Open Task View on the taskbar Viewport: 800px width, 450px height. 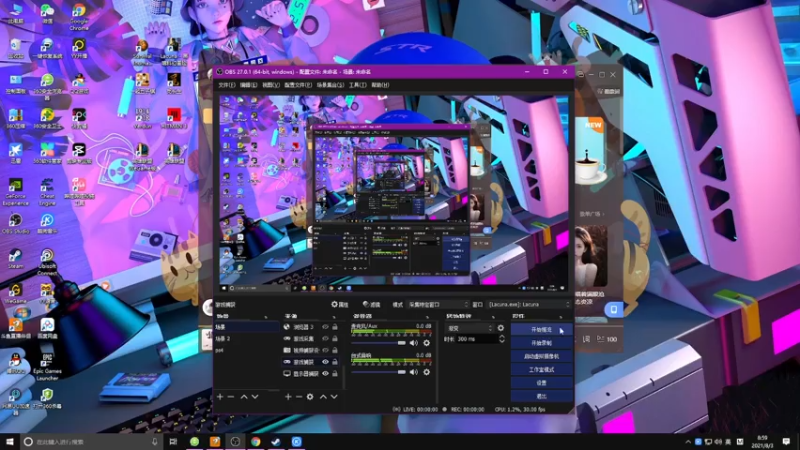pos(173,441)
